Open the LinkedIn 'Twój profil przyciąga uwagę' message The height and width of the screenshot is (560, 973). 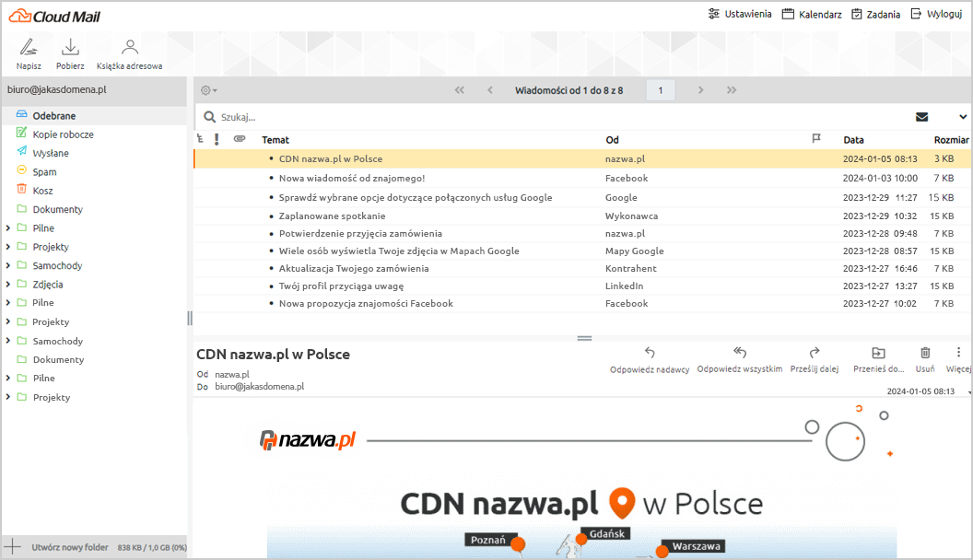click(582, 286)
